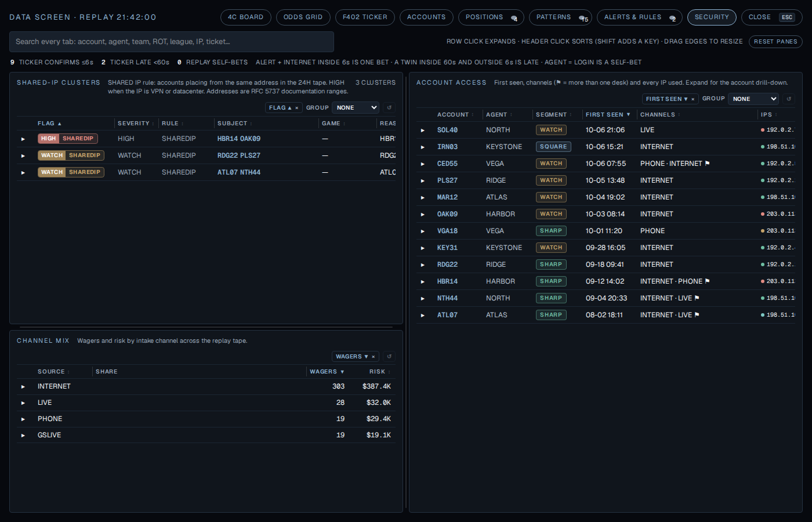Click the HIGH SHAREDIP flag badge
This screenshot has width=812, height=522.
[x=68, y=139]
